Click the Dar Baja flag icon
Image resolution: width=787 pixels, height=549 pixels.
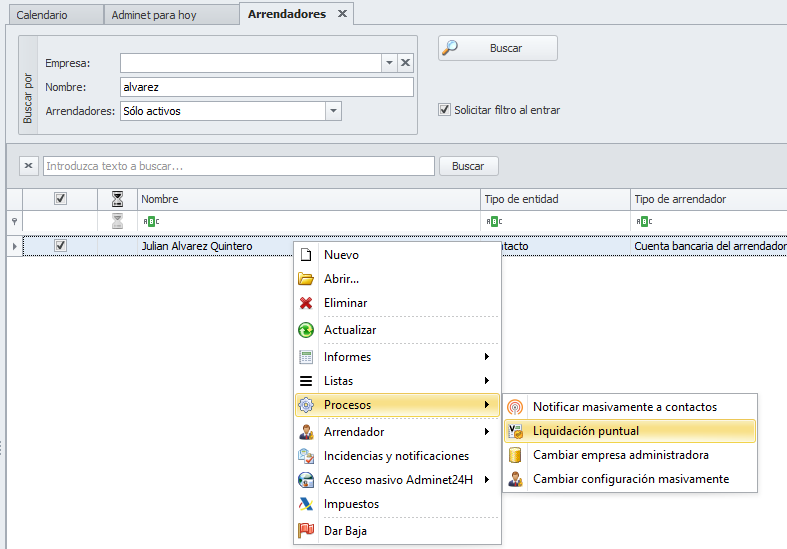[x=306, y=531]
